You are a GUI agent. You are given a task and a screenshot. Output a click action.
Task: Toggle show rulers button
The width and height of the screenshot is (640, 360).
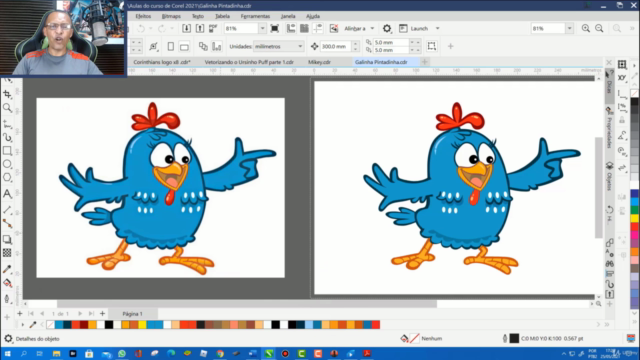coord(291,28)
